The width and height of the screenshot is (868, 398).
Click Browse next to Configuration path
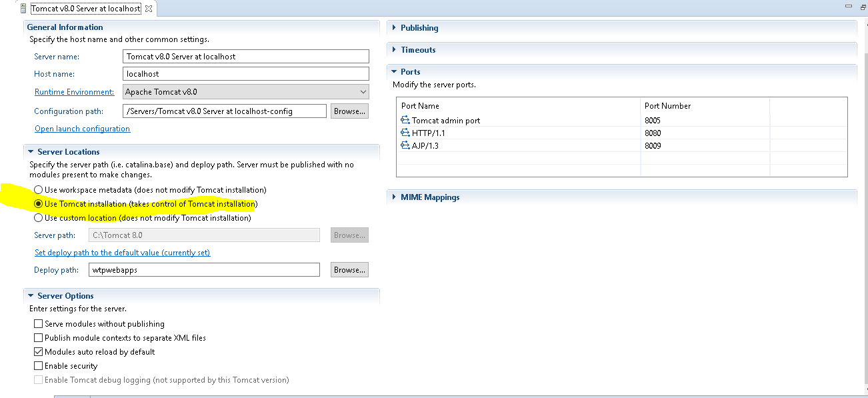pos(349,111)
